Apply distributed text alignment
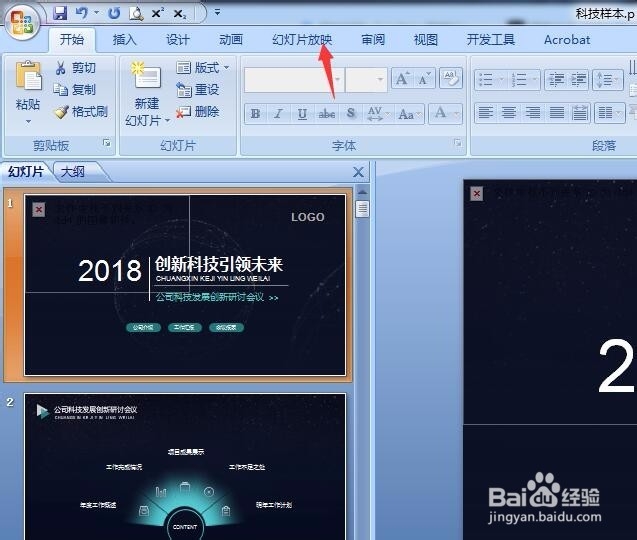The width and height of the screenshot is (637, 540). click(580, 113)
